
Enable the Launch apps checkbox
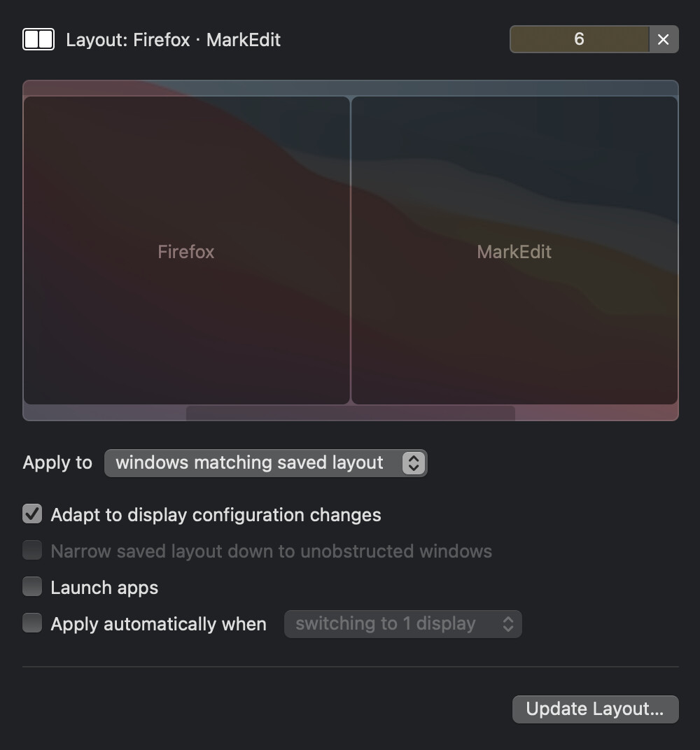click(x=32, y=586)
